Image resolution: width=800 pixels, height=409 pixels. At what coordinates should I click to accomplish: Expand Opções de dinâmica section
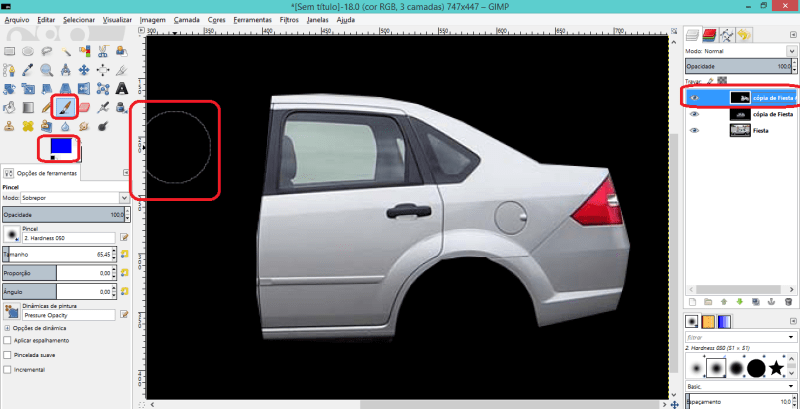(8, 328)
